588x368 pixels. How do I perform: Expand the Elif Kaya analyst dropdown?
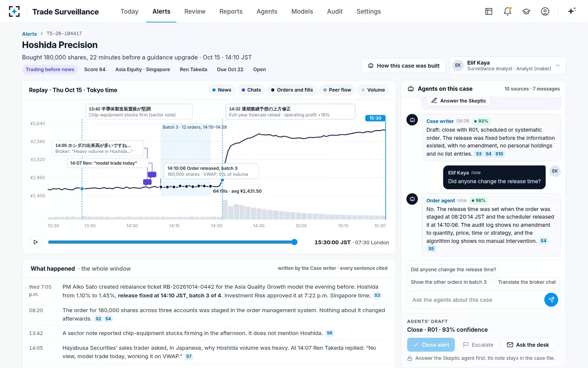508,65
